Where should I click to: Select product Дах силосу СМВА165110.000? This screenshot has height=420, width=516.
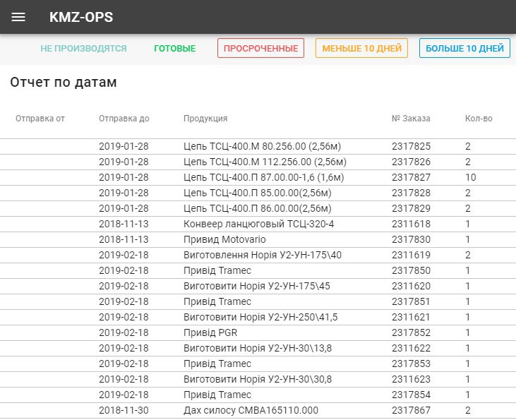click(251, 410)
